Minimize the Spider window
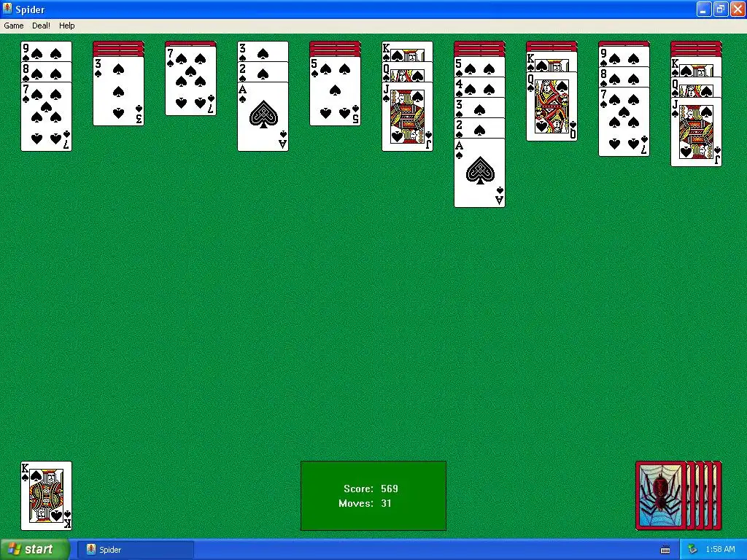747x560 pixels. pos(704,9)
